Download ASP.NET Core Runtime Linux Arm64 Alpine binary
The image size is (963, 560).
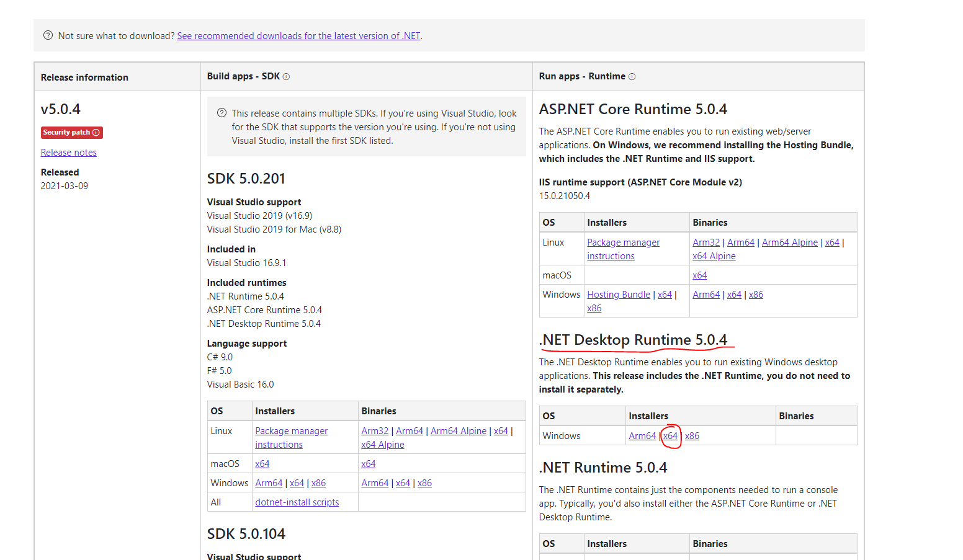point(790,242)
